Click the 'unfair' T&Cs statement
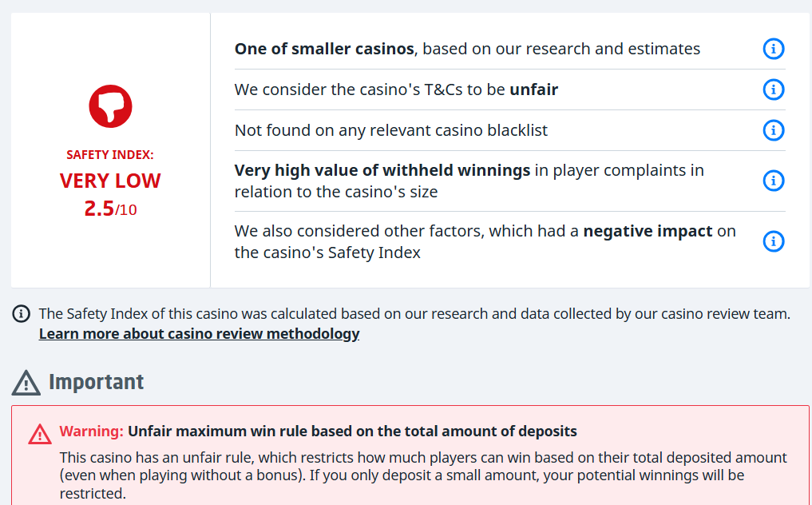The width and height of the screenshot is (812, 505). click(396, 89)
